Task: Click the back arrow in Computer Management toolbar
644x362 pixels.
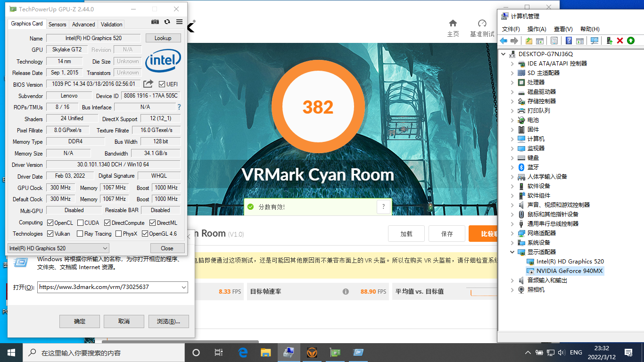Action: [x=504, y=41]
